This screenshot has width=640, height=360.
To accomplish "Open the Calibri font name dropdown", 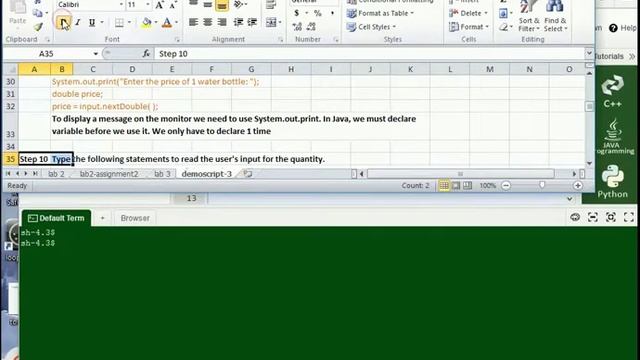I will coord(121,4).
